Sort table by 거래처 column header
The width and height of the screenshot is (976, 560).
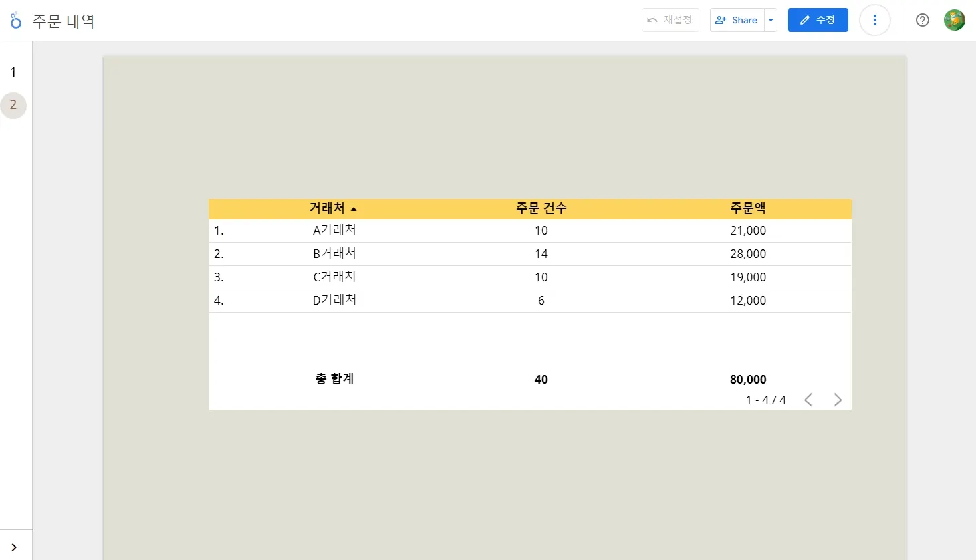pyautogui.click(x=327, y=208)
